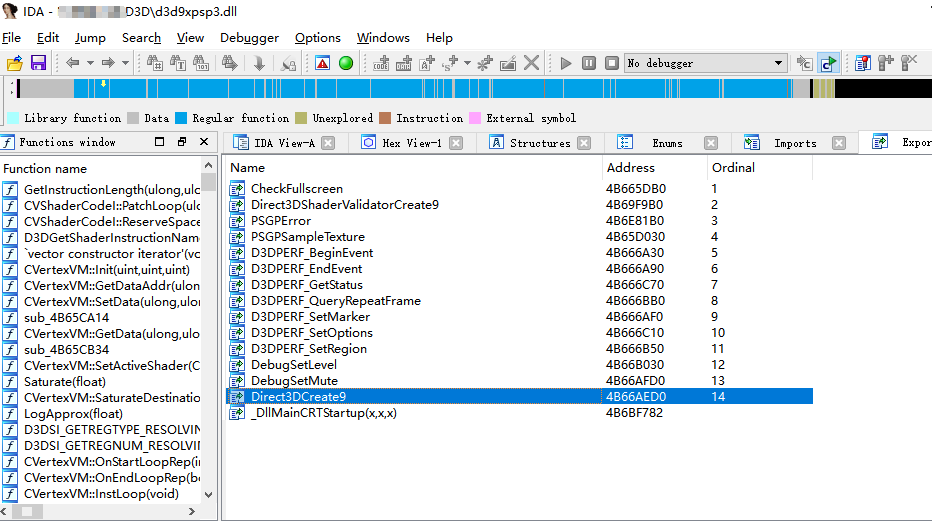
Task: Jump forward with the right arrow icon
Action: [108, 63]
